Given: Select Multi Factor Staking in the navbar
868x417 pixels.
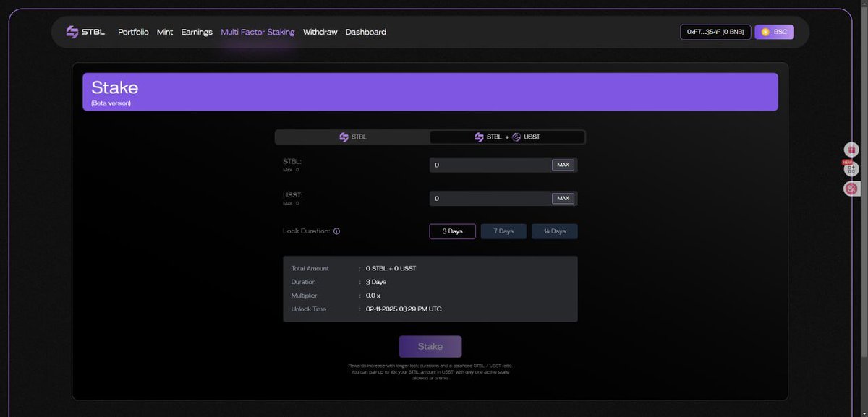Looking at the screenshot, I should [258, 32].
